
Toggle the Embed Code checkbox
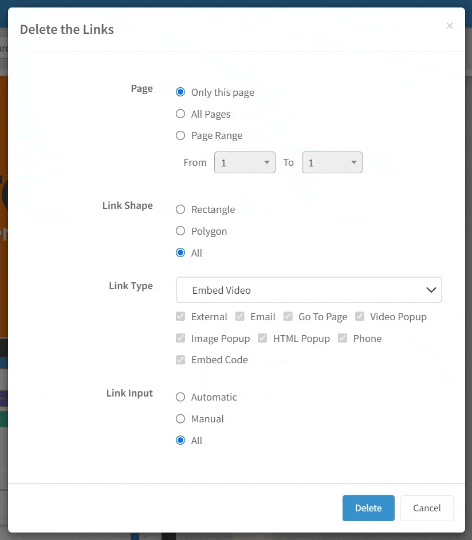click(180, 360)
